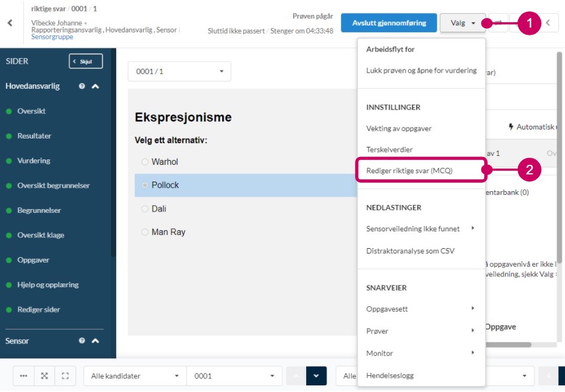565x392 pixels.
Task: Click green dot beside Oversikt
Action: click(x=9, y=111)
